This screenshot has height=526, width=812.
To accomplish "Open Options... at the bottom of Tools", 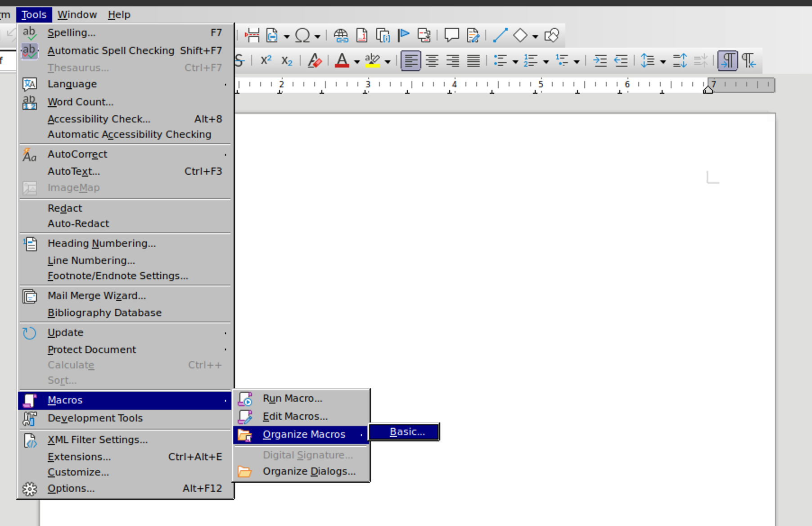I will 126,489.
